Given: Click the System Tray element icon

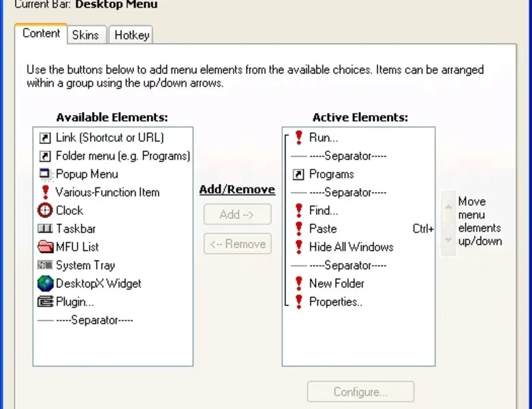Looking at the screenshot, I should (45, 265).
